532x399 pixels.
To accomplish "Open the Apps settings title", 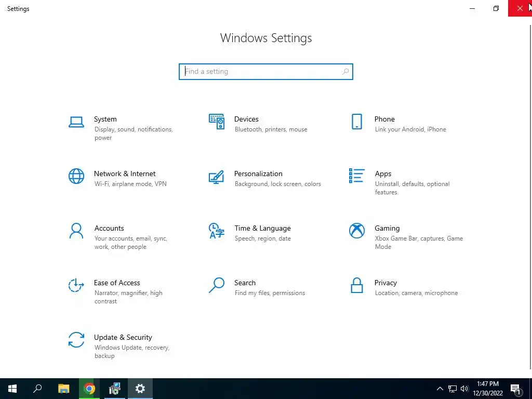I will click(383, 174).
